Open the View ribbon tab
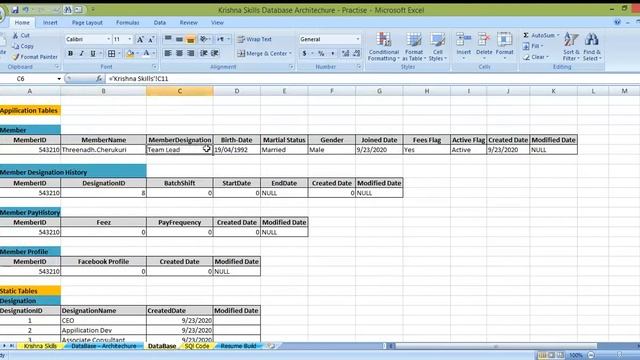Image resolution: width=640 pixels, height=360 pixels. (x=217, y=22)
